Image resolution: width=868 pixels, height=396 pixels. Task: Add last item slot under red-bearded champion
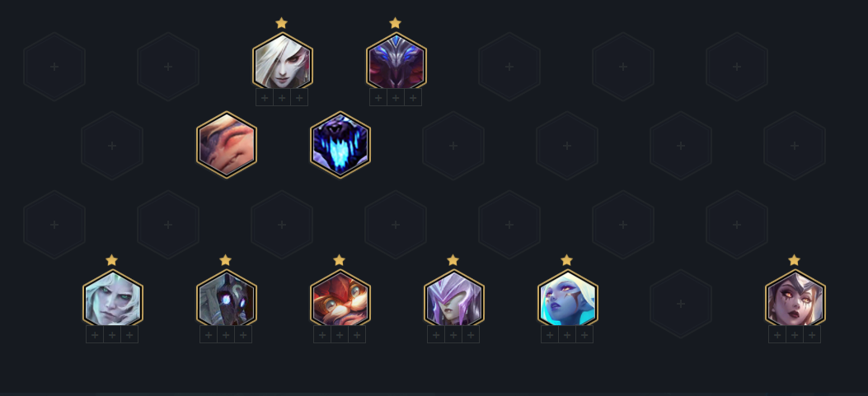[x=357, y=334]
